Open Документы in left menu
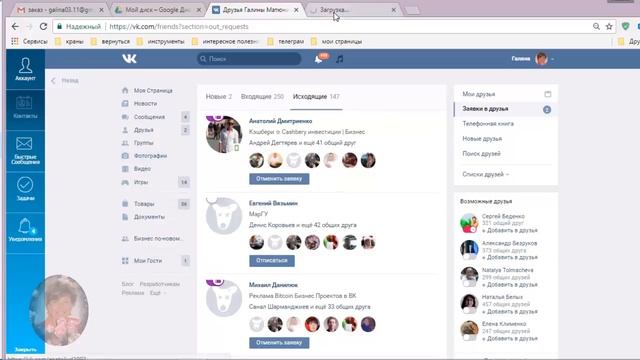The height and width of the screenshot is (360, 640). [149, 217]
